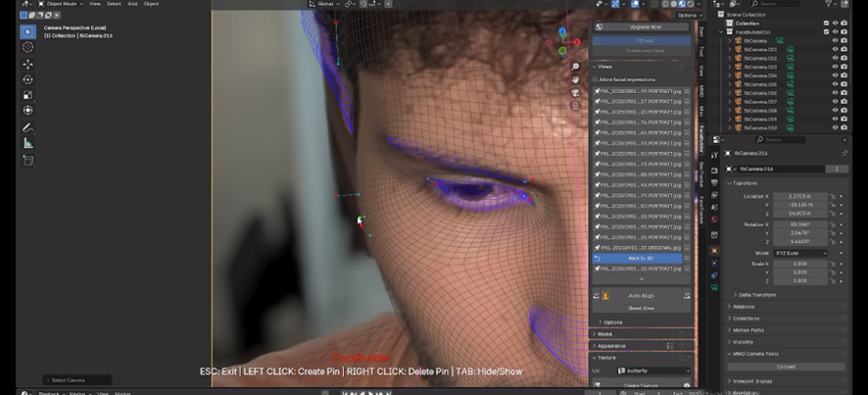Enable Allow facial expressions checkbox
This screenshot has width=868, height=395.
tap(596, 79)
